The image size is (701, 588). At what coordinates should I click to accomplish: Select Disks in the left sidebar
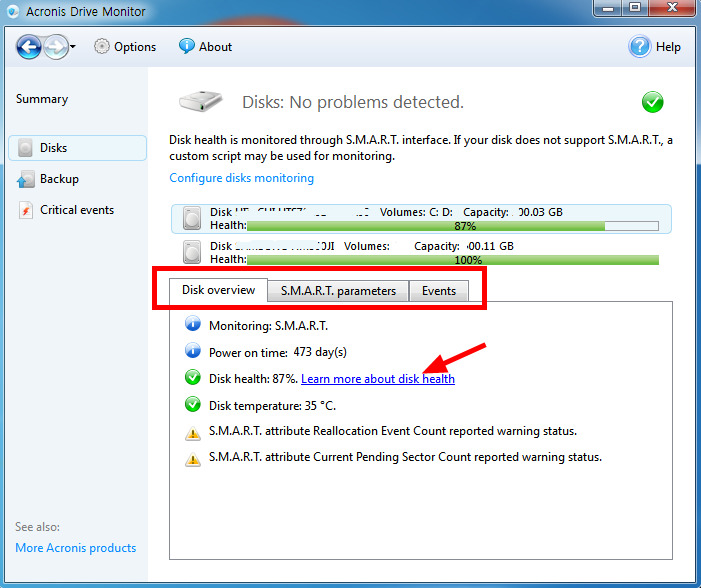point(53,148)
